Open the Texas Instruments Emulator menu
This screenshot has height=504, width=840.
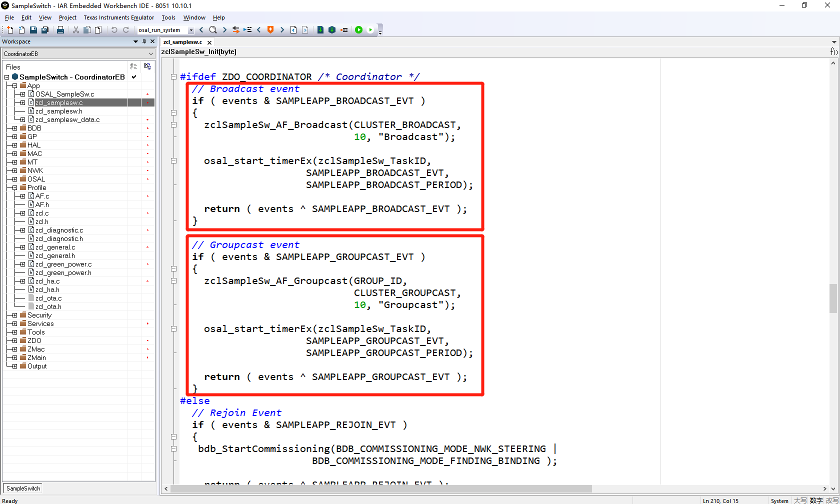[119, 17]
